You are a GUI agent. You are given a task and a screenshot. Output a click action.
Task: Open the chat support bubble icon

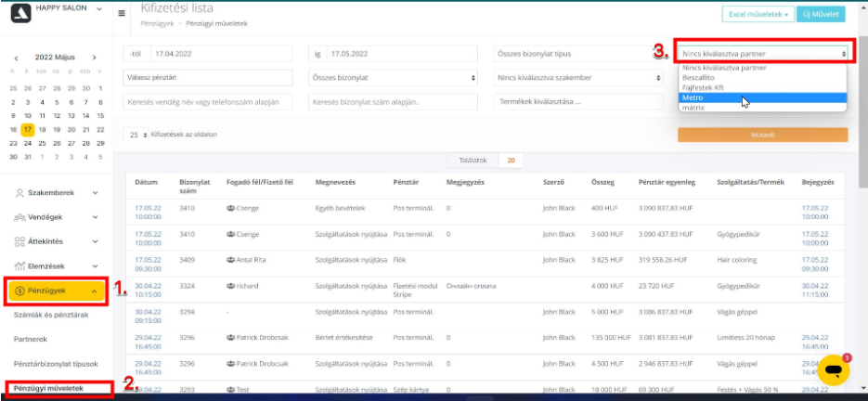(833, 369)
